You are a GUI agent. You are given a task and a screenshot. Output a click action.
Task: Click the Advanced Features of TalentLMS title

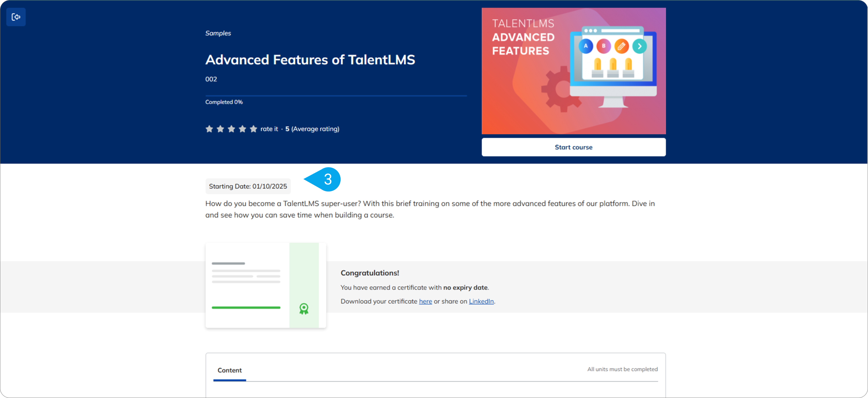[310, 60]
